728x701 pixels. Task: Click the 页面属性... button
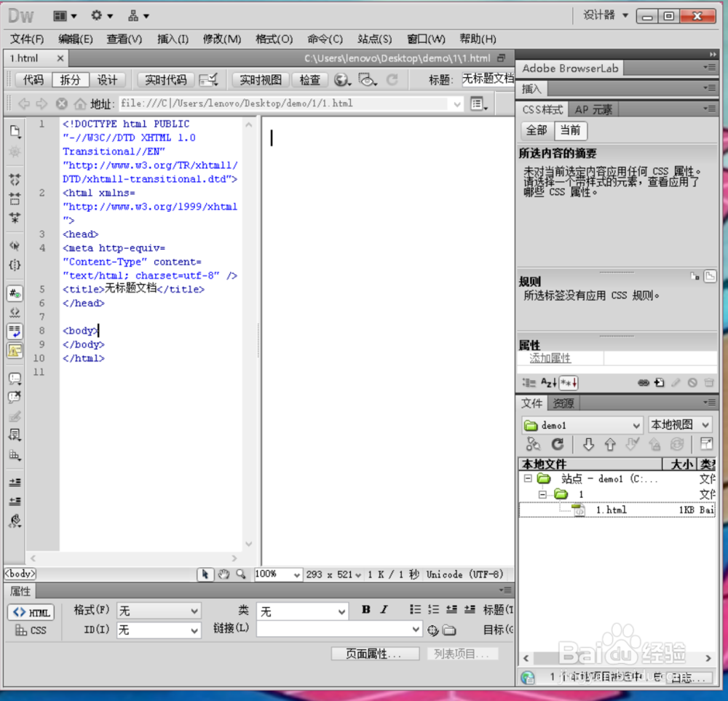pos(375,654)
